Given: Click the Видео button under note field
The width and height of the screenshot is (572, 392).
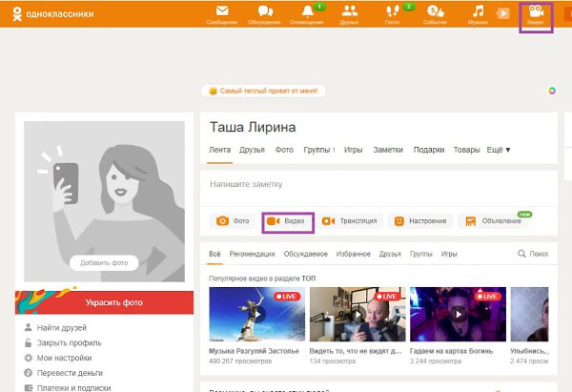Looking at the screenshot, I should (x=287, y=221).
